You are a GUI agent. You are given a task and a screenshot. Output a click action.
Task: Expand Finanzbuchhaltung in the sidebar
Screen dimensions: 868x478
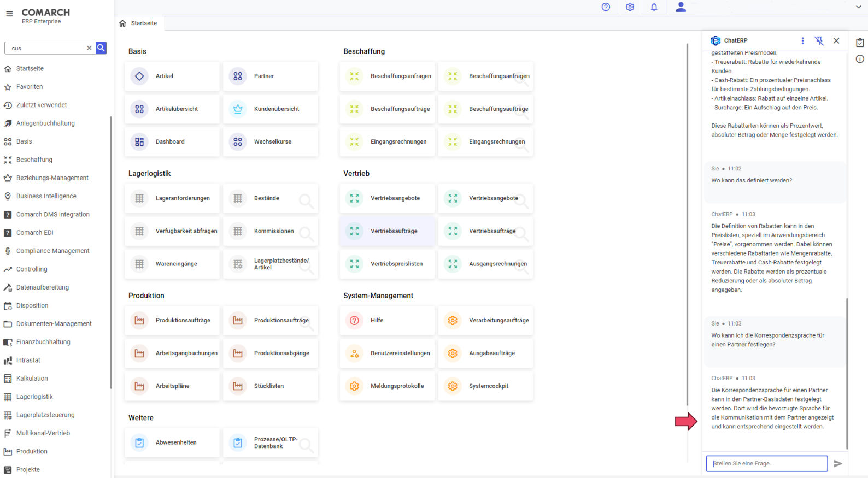tap(43, 342)
